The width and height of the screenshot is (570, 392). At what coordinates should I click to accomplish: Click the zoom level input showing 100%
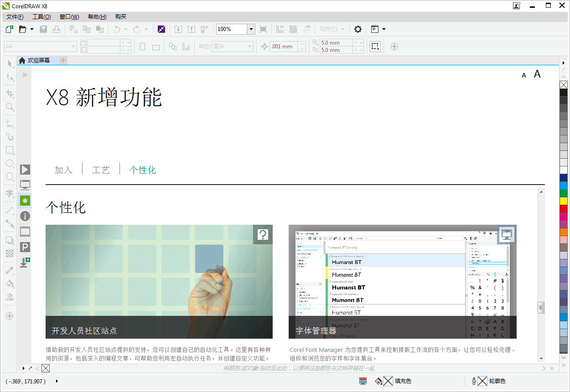pyautogui.click(x=232, y=29)
